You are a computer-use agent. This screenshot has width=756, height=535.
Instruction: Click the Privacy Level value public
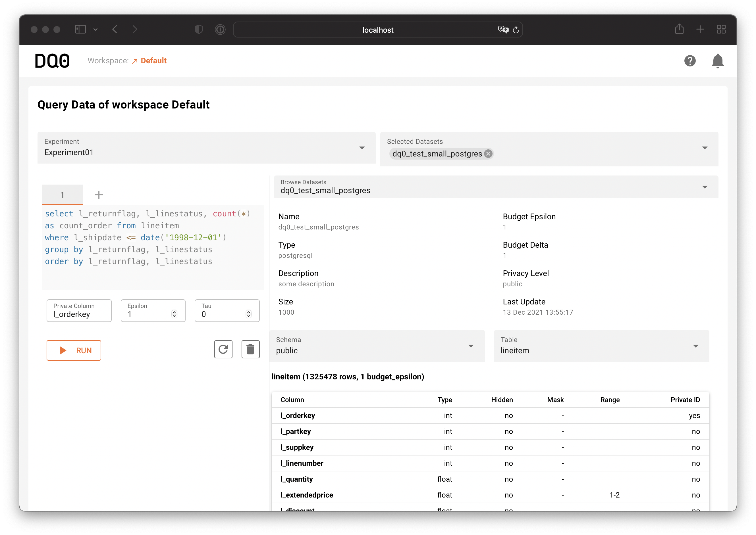point(512,284)
